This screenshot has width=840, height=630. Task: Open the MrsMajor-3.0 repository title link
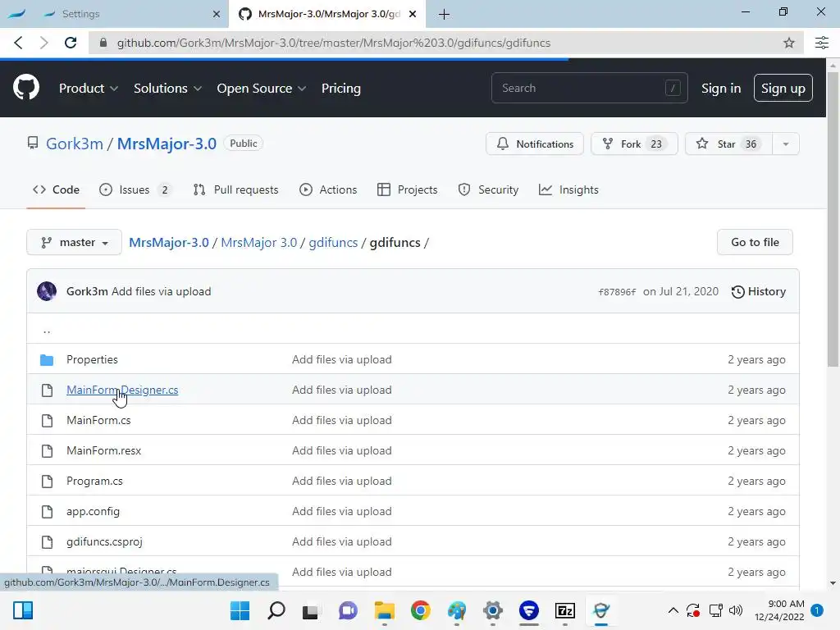167,144
